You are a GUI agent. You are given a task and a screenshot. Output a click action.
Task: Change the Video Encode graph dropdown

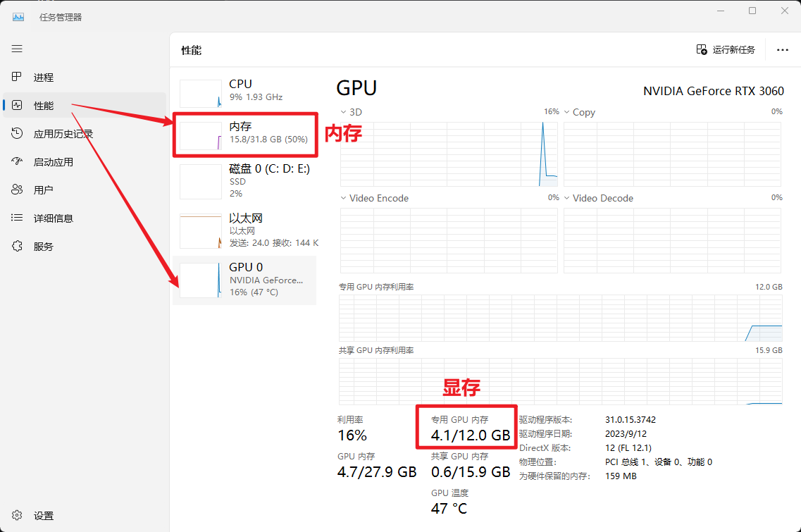tap(375, 198)
